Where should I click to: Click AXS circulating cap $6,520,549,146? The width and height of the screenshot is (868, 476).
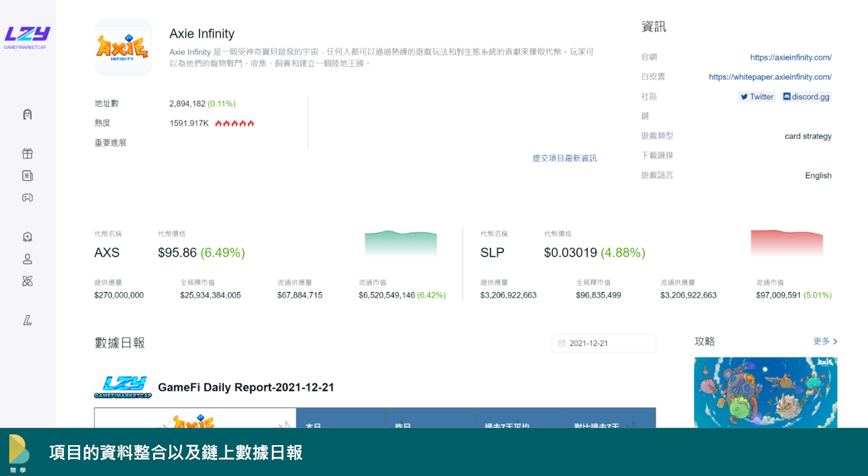point(387,295)
